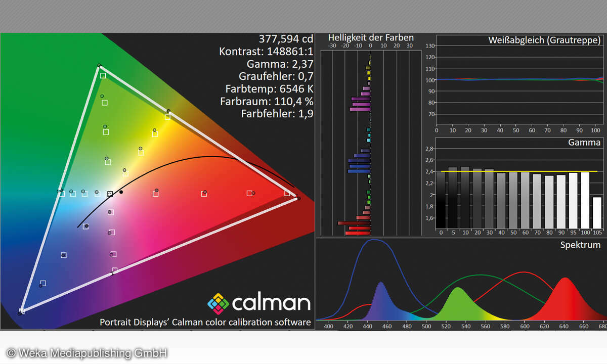
Task: Click the -30 label on Helligkeit axis
Action: pos(332,45)
